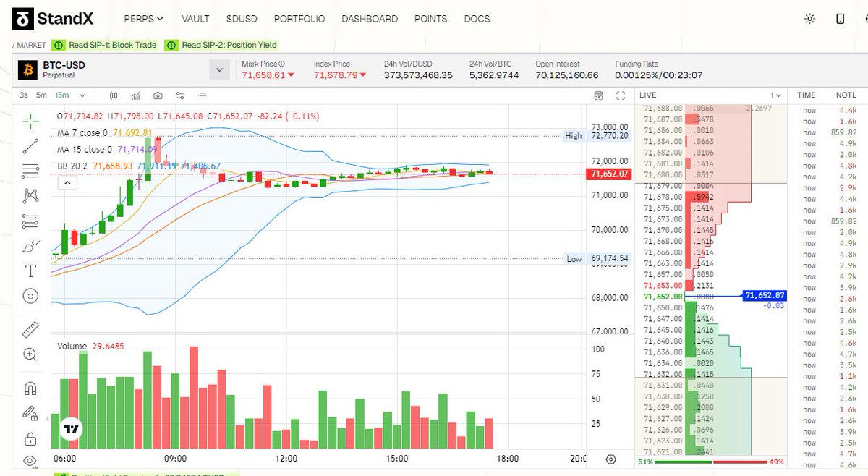Open the chart settings sliders icon
This screenshot has width=868, height=476.
coord(180,95)
